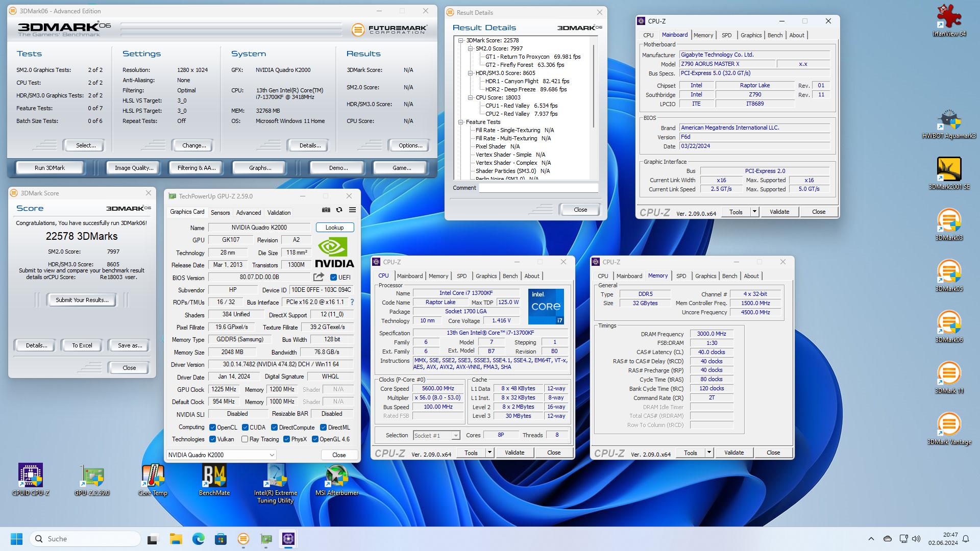Click Filtering & AA button in 3DMark06
The height and width of the screenshot is (551, 980).
click(x=196, y=168)
